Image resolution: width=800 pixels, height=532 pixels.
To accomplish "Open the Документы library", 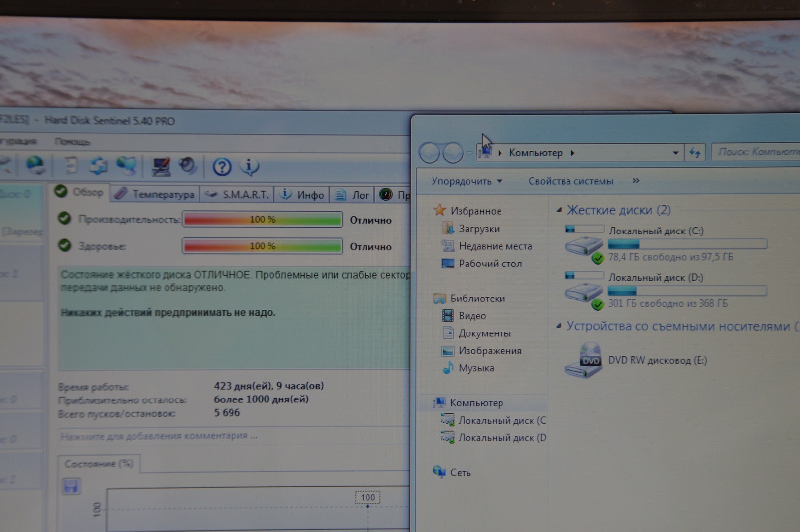I will [x=484, y=333].
